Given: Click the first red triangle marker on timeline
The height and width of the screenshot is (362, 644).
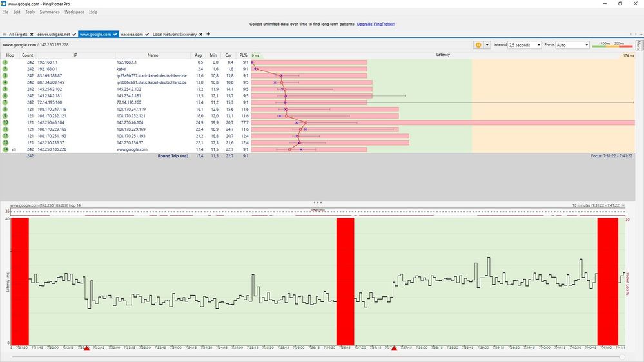Looking at the screenshot, I should [x=86, y=348].
